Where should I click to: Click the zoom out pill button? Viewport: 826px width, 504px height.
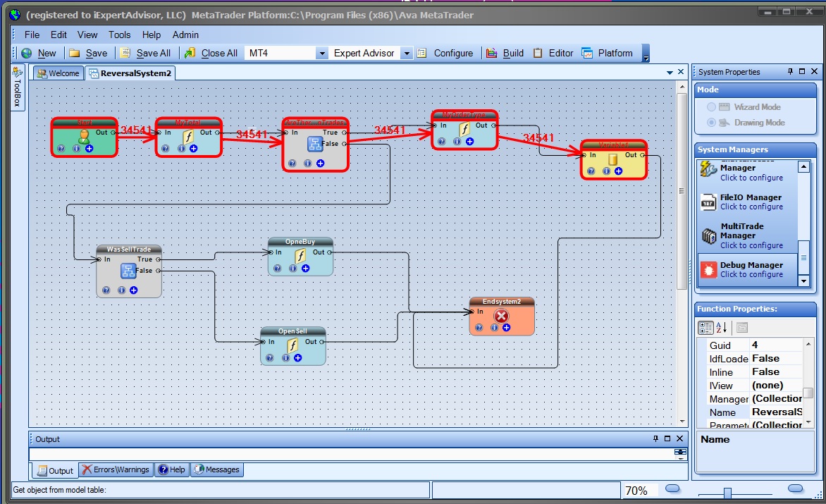(672, 488)
